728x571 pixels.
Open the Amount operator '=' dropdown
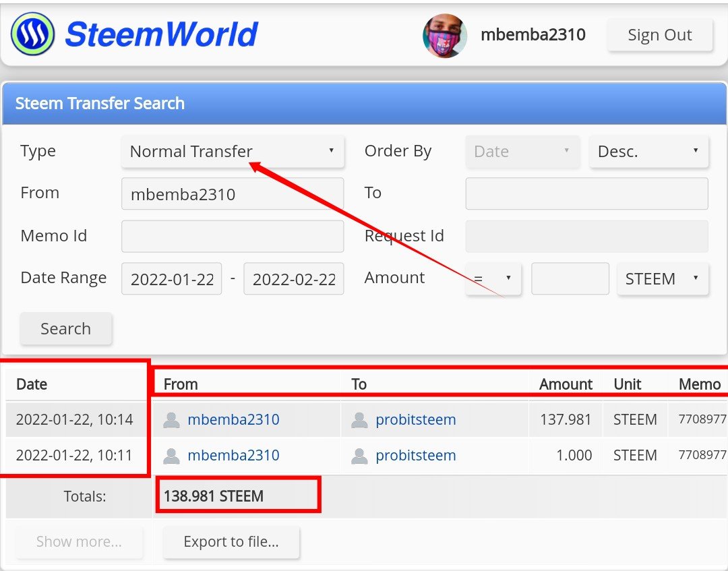click(493, 278)
